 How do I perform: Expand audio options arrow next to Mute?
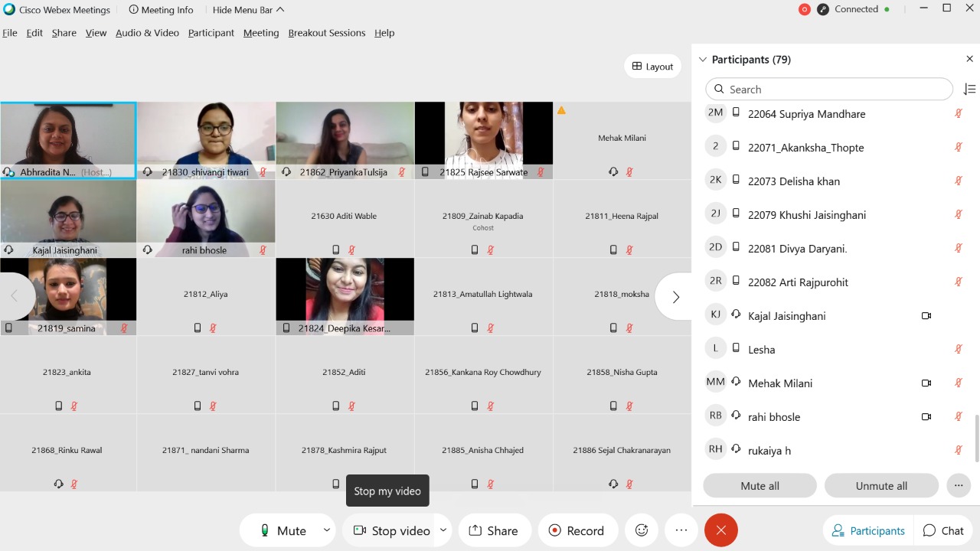326,530
